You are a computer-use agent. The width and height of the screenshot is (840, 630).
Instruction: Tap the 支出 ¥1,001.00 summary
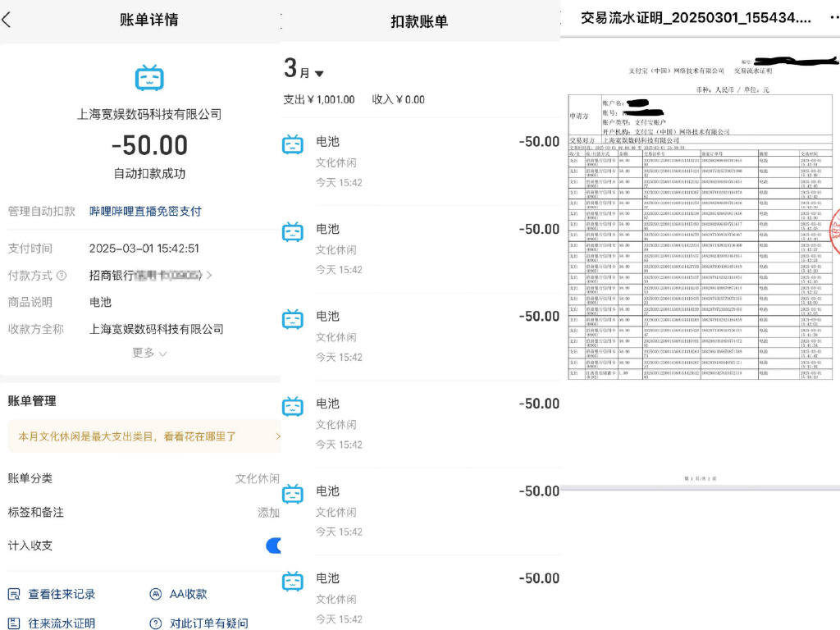click(319, 99)
